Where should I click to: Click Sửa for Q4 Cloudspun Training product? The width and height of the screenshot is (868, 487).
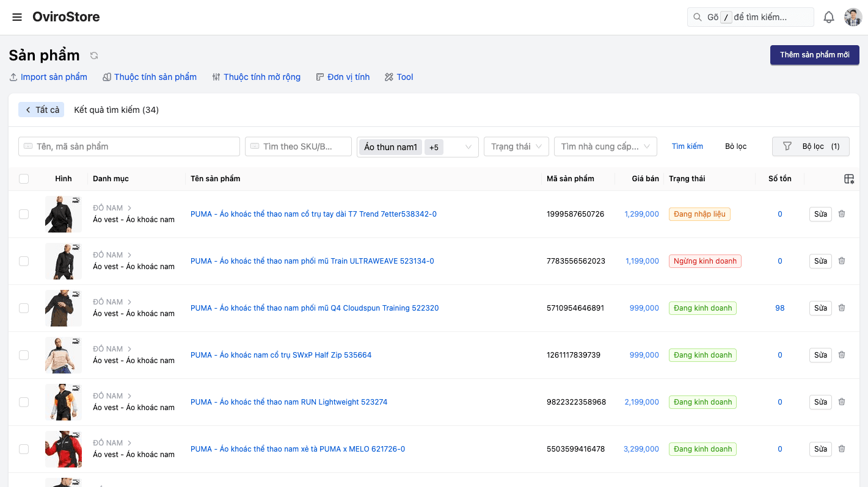[x=820, y=308]
